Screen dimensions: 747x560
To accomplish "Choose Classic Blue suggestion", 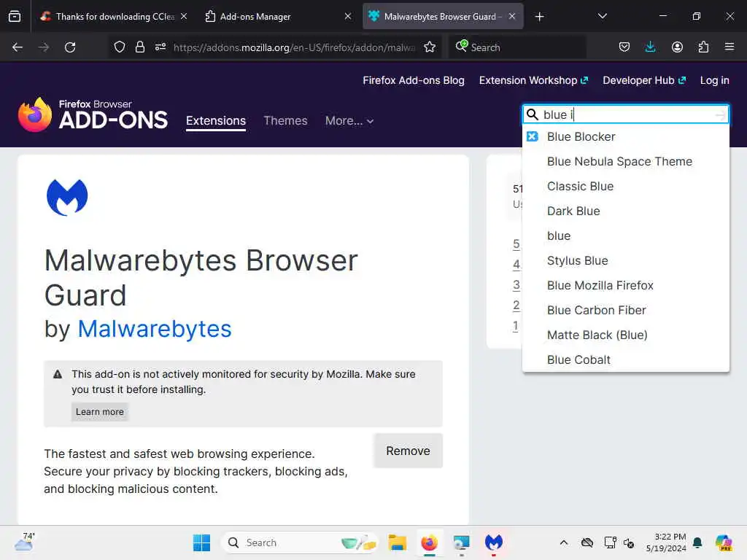I will [625, 186].
